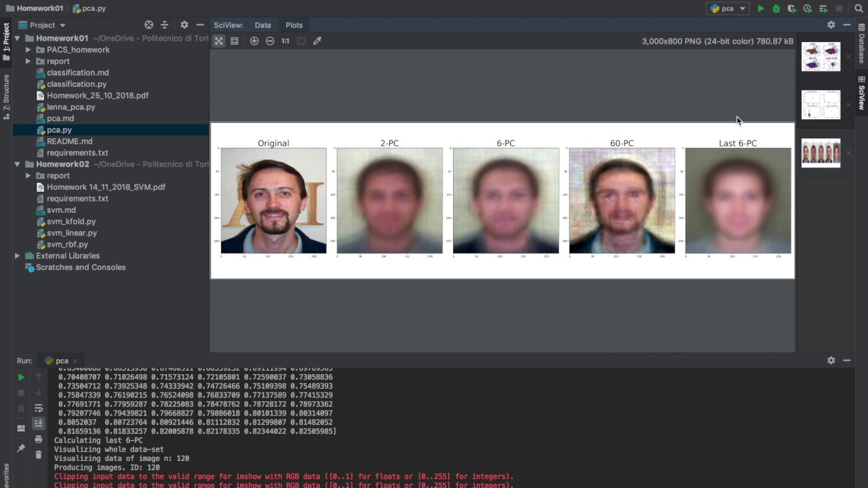Rerun pca in the Run panel
The width and height of the screenshot is (868, 488).
point(21,377)
